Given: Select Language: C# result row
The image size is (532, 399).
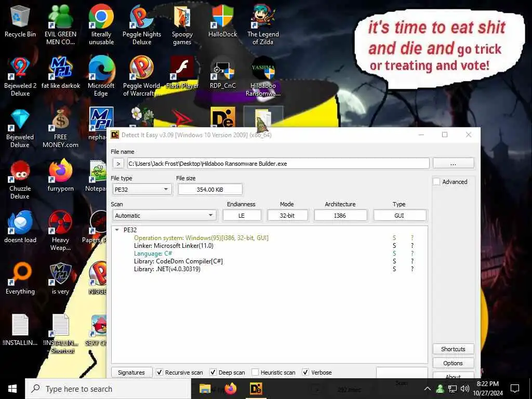Looking at the screenshot, I should [153, 254].
